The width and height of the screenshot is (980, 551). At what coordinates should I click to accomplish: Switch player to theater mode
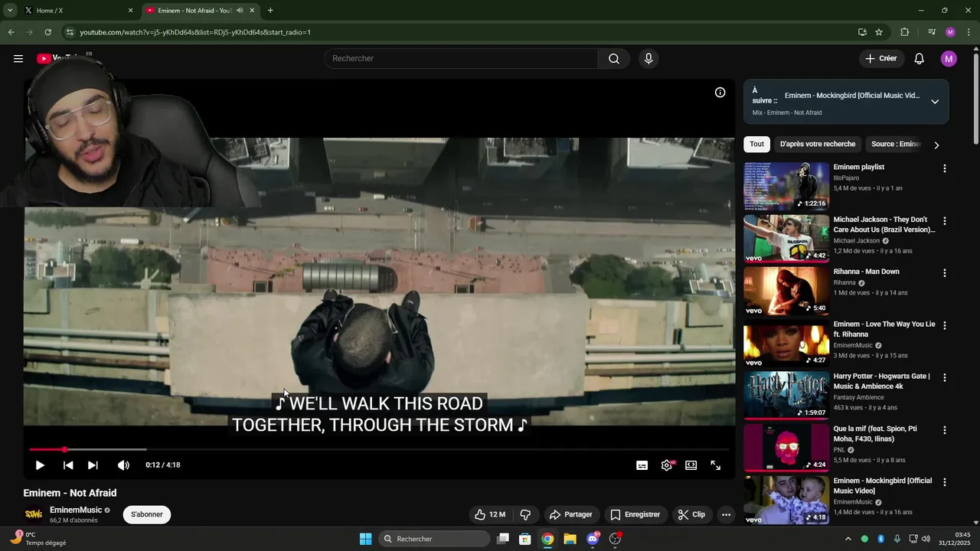(691, 465)
